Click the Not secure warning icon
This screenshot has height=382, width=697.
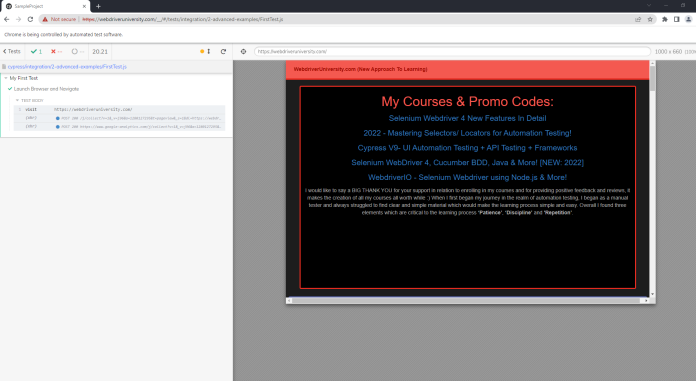[45, 20]
